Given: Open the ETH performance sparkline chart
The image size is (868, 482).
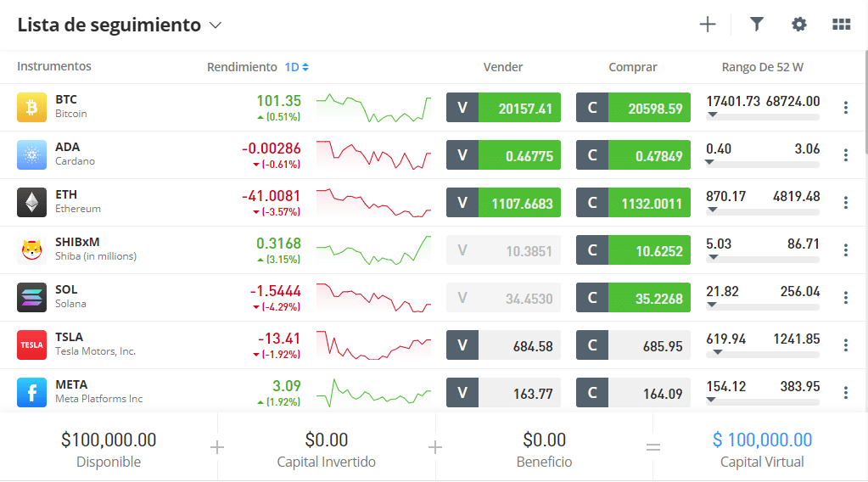Looking at the screenshot, I should coord(373,203).
